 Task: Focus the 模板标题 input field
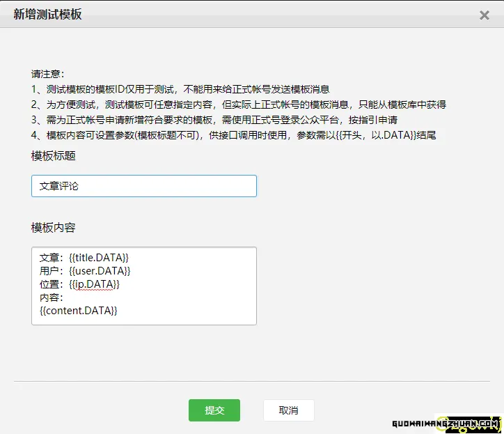coord(144,186)
